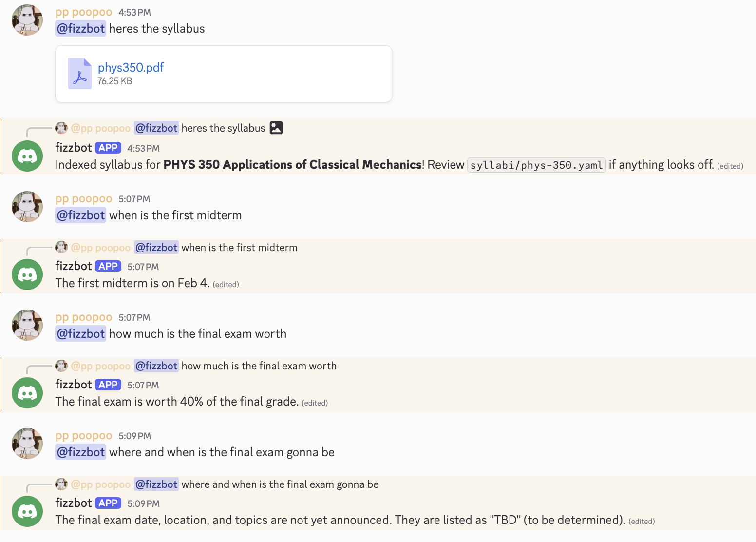Click the 4:53 PM timestamp on pp poopoo's message
756x542 pixels.
134,13
